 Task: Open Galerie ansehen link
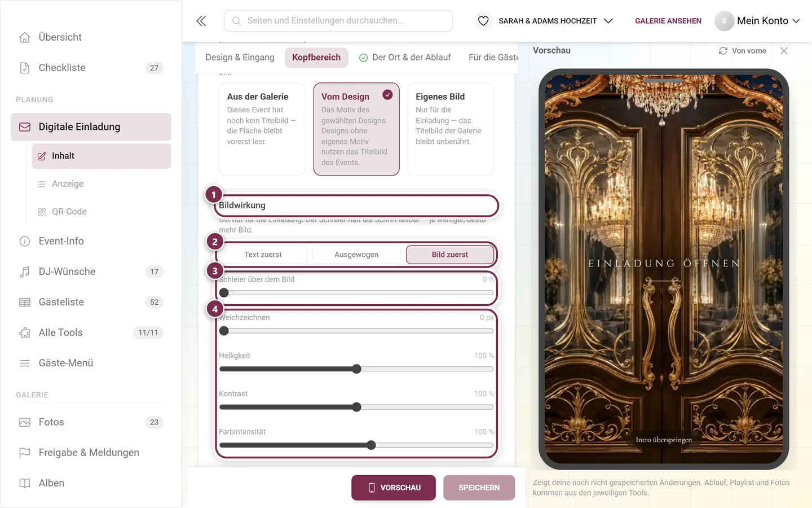pos(668,21)
